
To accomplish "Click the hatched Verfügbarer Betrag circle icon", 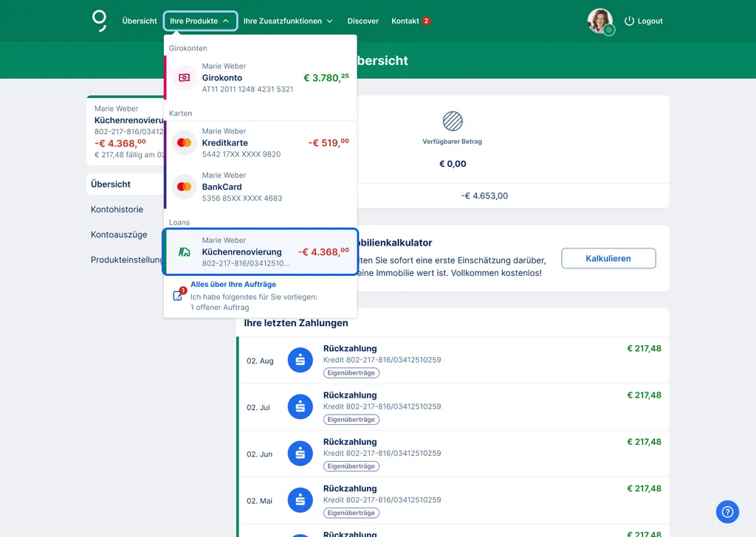I will click(452, 122).
